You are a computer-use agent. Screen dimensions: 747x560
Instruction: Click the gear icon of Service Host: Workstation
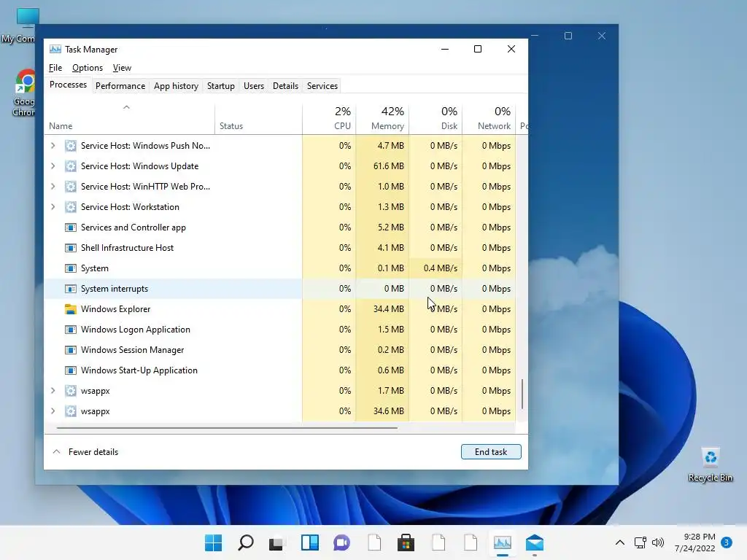[71, 207]
